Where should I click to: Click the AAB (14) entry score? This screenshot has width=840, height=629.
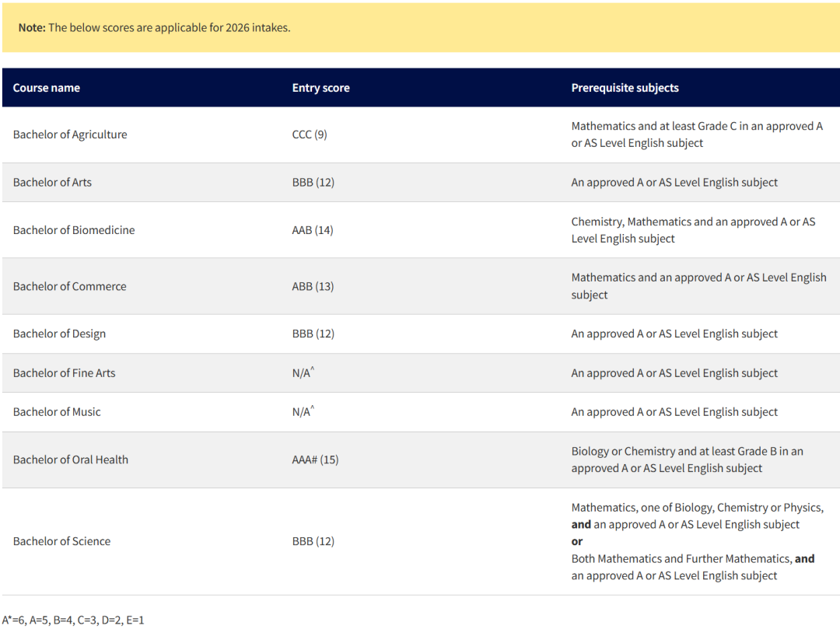[313, 230]
